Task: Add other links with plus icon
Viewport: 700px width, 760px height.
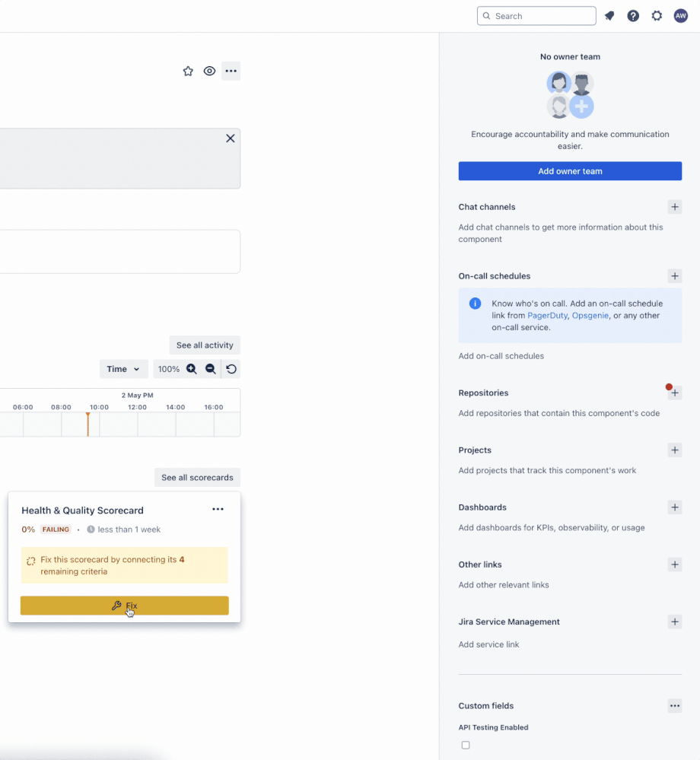Action: pyautogui.click(x=675, y=564)
